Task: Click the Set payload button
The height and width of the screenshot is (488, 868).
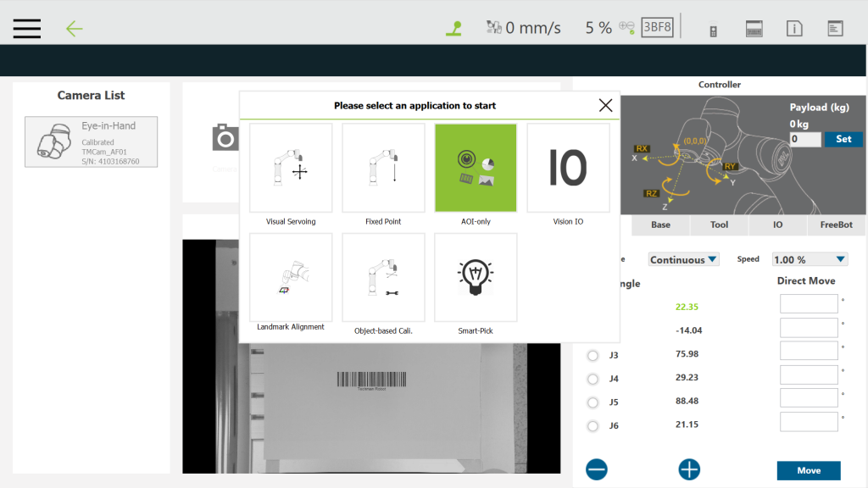Action: pos(843,139)
